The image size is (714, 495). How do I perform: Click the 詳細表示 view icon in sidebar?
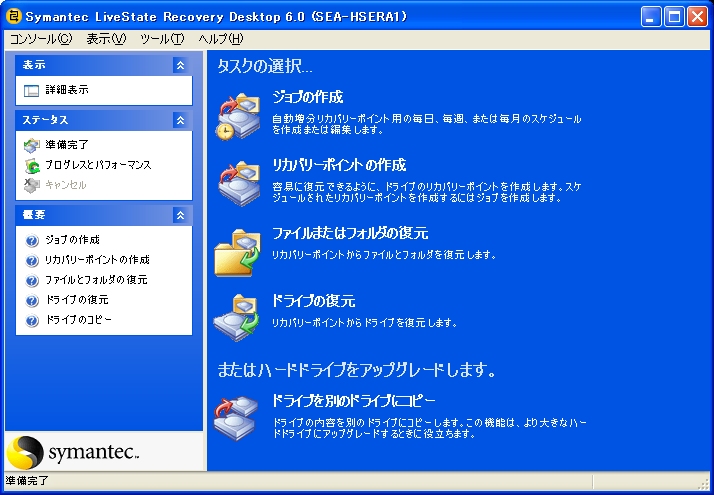point(31,90)
